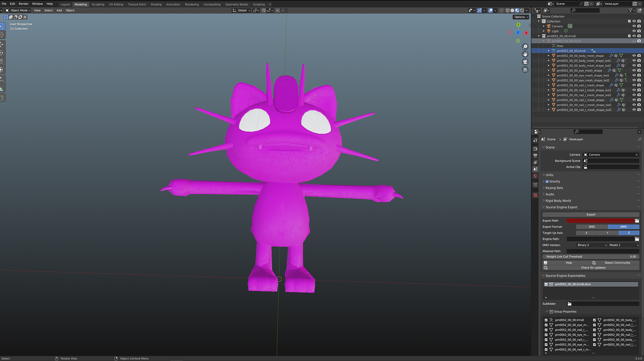Open the viewport Add menu
This screenshot has width=644, height=361.
(x=59, y=10)
